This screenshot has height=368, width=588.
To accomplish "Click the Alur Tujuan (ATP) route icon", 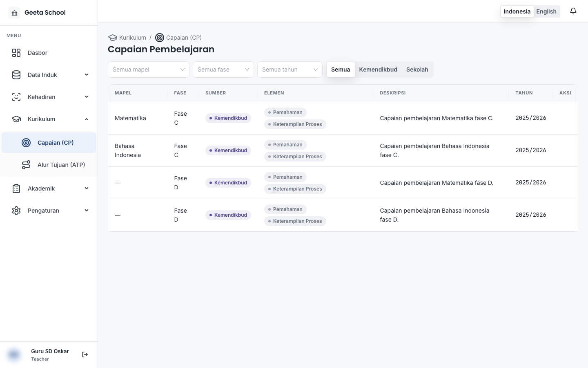I will pos(26,165).
